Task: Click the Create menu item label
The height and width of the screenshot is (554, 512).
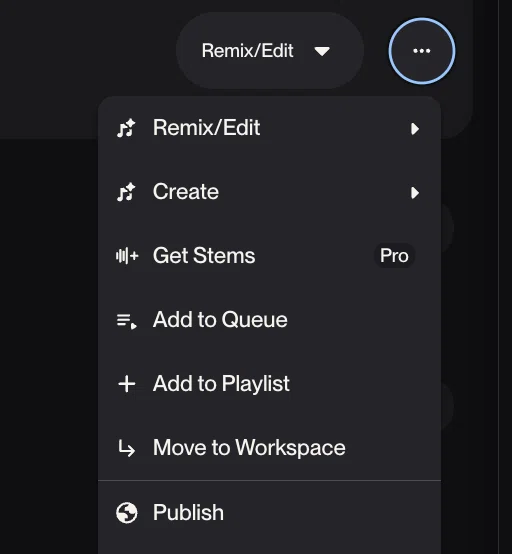Action: [186, 192]
